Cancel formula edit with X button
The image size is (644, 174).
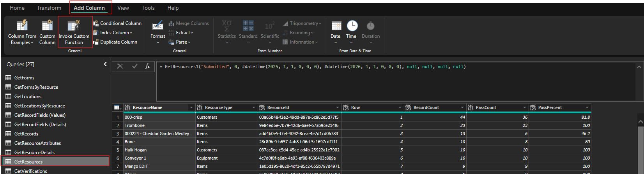(120, 67)
